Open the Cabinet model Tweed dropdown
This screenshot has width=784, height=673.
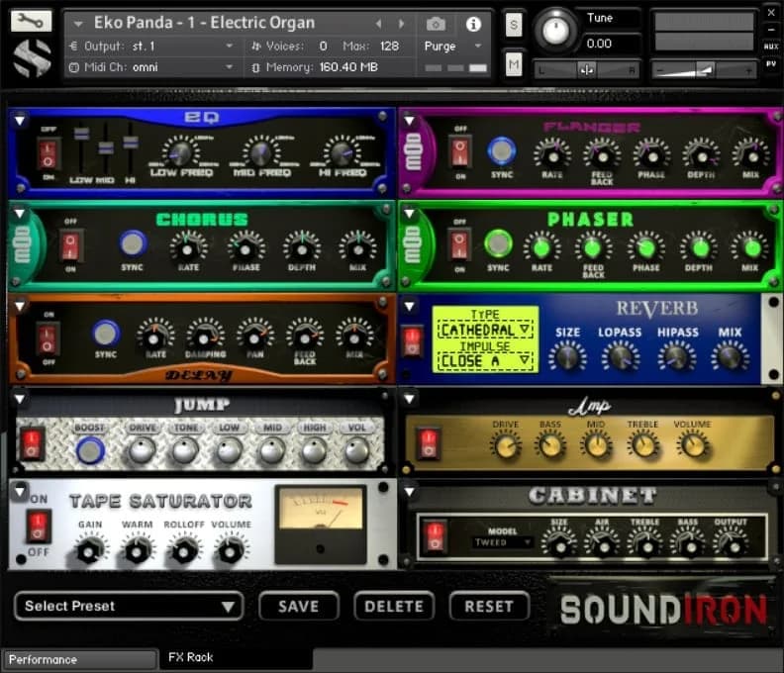click(503, 542)
